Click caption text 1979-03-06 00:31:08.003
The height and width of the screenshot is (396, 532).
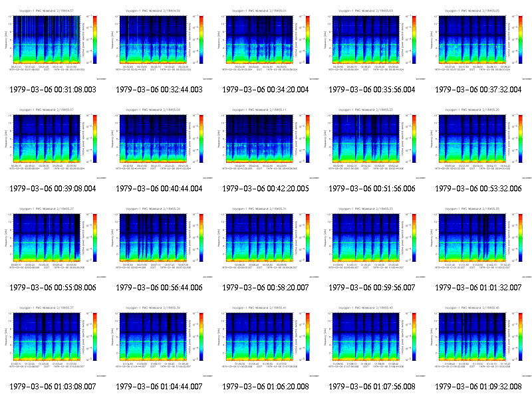[x=53, y=90]
